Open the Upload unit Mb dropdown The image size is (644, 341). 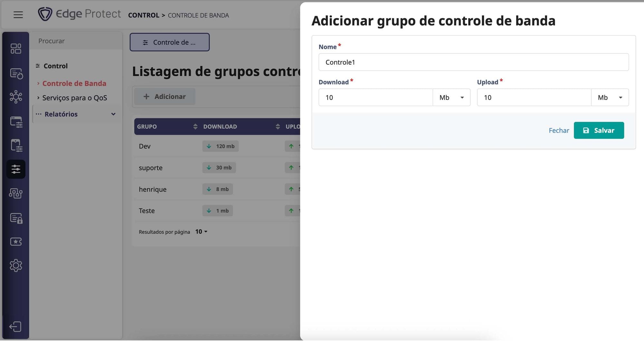(x=610, y=98)
